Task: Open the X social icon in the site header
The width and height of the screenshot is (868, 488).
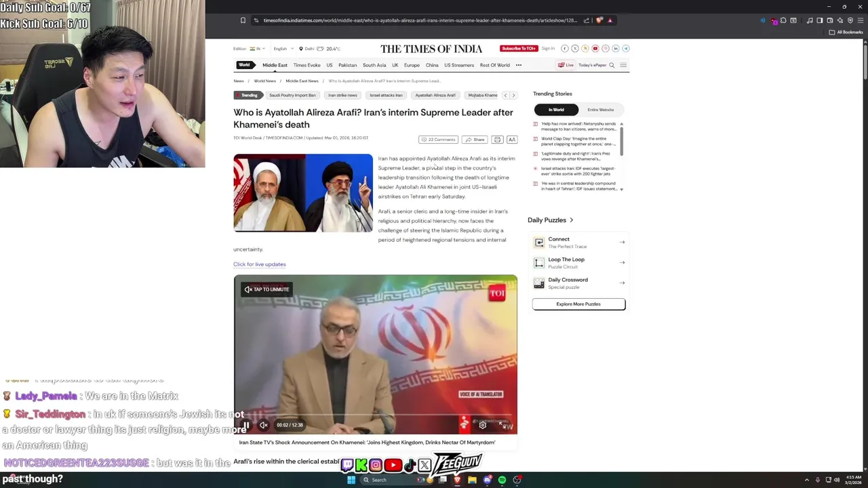Action: pos(574,49)
